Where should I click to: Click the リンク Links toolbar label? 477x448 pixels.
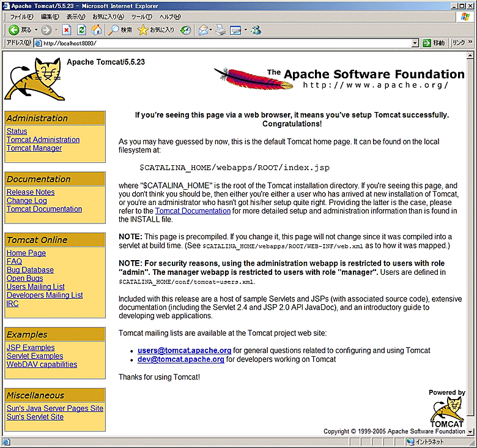pyautogui.click(x=459, y=43)
